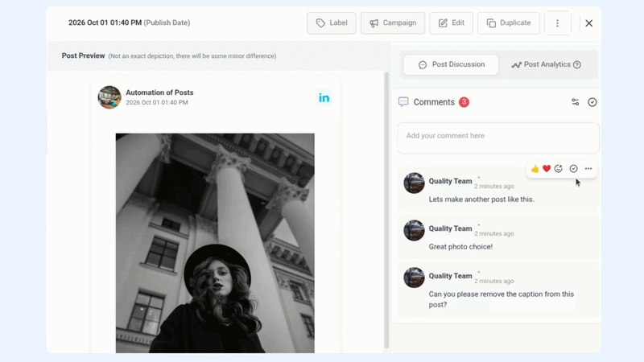Switch to the Post Discussion tab
The height and width of the screenshot is (362, 644).
pos(451,64)
